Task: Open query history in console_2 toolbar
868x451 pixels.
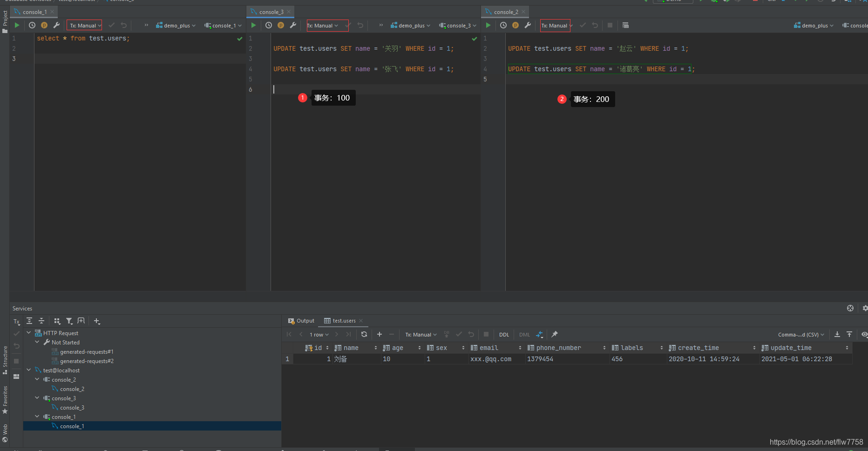Action: click(x=503, y=25)
